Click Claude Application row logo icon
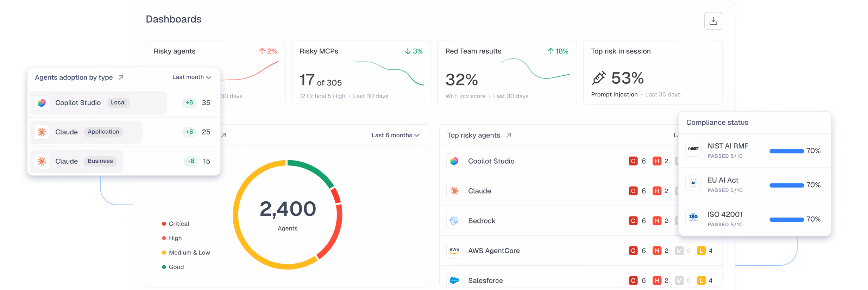 click(x=42, y=132)
